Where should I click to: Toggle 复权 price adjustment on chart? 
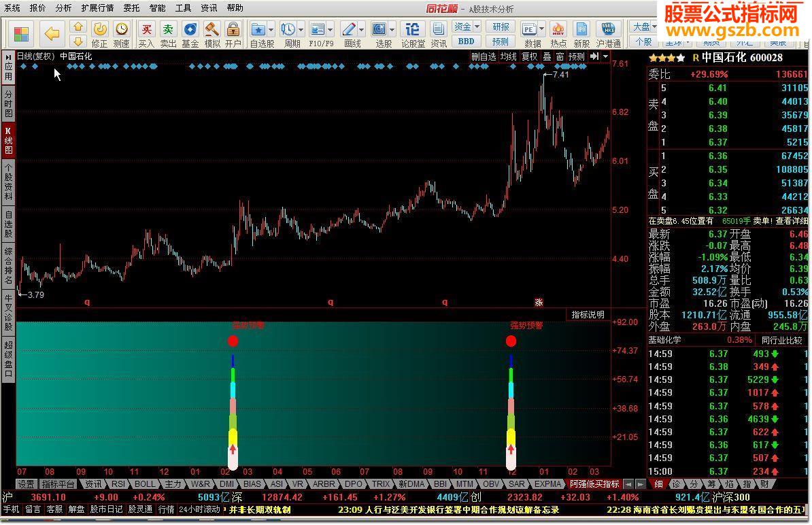(529, 56)
